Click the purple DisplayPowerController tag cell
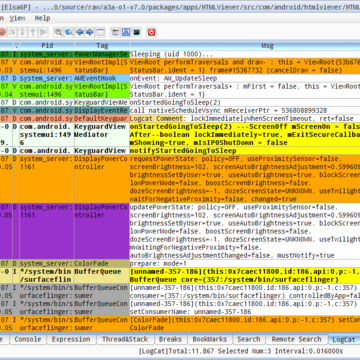The image size is (360, 360). (x=102, y=231)
